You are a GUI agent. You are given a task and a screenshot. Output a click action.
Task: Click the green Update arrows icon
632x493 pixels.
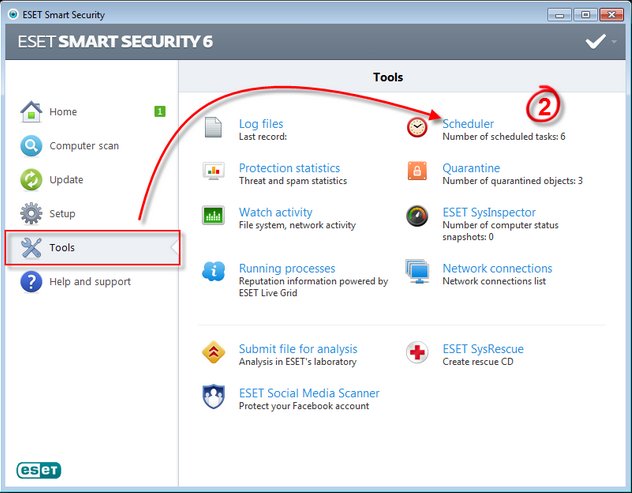click(x=31, y=179)
